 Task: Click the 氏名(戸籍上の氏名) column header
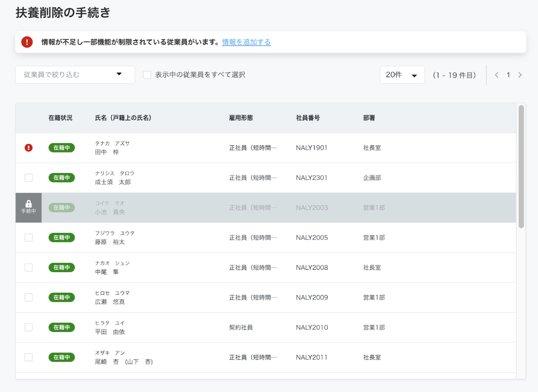pyautogui.click(x=123, y=118)
